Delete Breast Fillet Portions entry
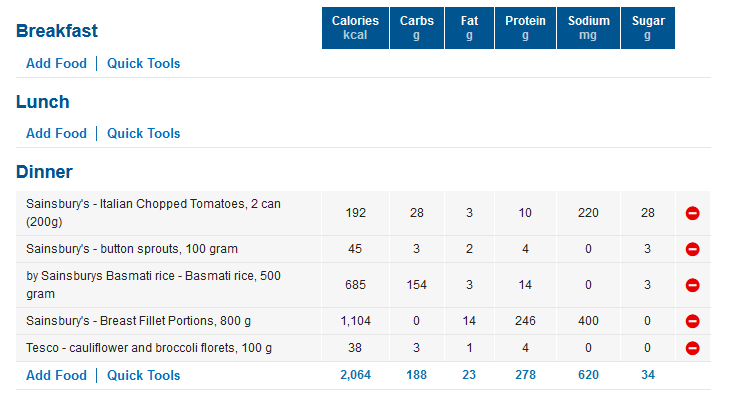 (x=692, y=321)
